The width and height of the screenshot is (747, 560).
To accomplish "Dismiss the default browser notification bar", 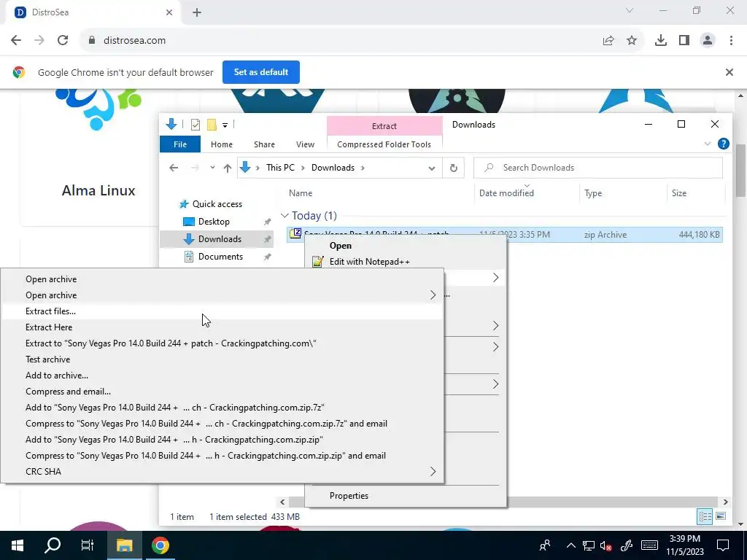I will coord(729,72).
